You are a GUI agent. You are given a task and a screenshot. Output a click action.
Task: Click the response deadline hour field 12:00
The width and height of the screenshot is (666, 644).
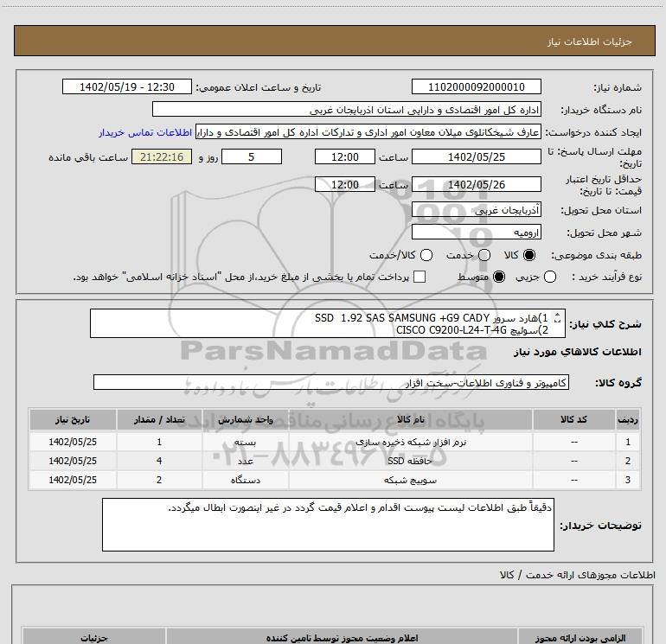coord(345,157)
